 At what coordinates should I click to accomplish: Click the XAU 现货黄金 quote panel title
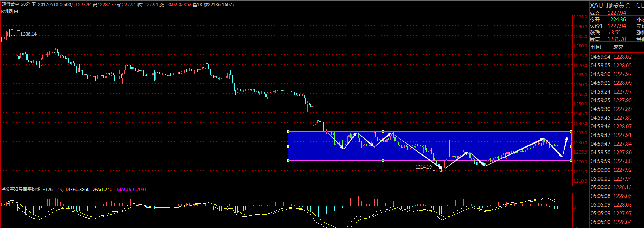click(x=610, y=5)
